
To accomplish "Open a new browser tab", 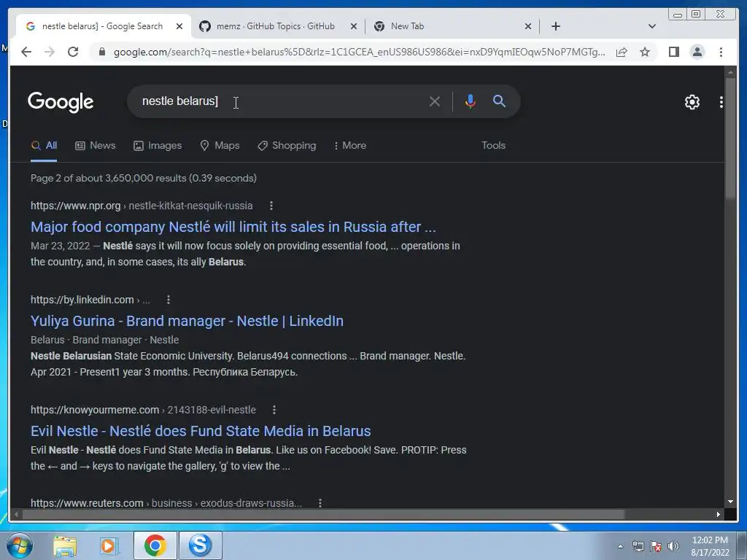I will click(x=555, y=26).
